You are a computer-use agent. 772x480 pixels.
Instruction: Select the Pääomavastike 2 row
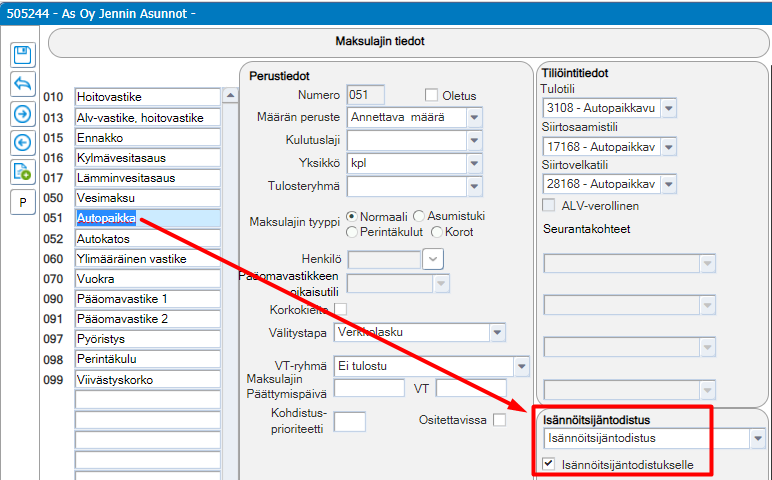(147, 319)
